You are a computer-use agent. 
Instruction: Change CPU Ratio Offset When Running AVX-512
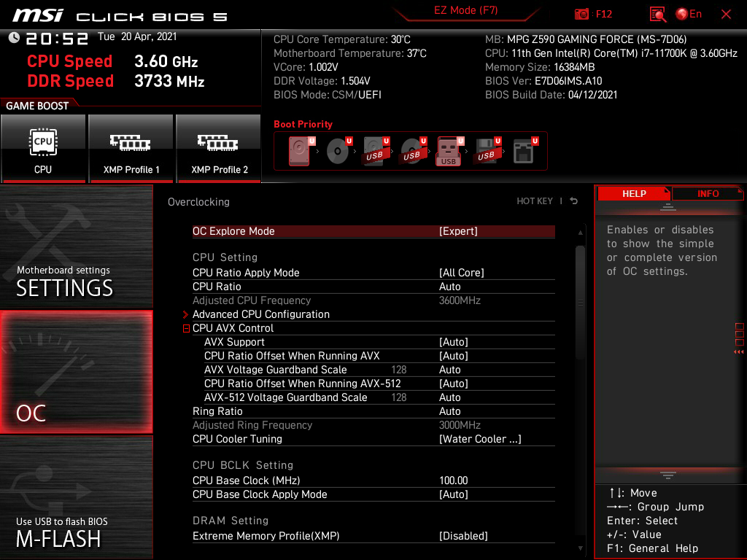click(379, 384)
